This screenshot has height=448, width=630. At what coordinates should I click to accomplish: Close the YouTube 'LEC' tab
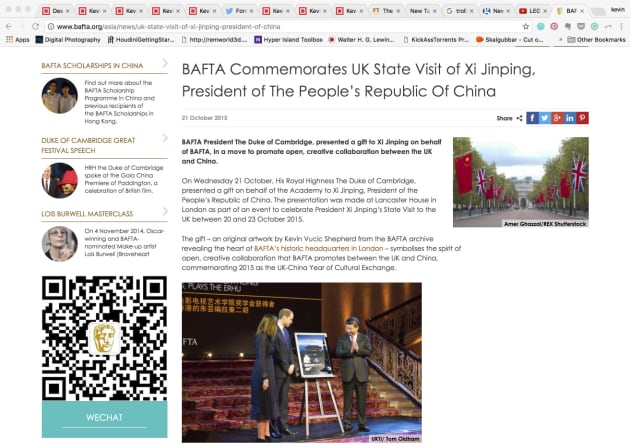click(x=545, y=11)
